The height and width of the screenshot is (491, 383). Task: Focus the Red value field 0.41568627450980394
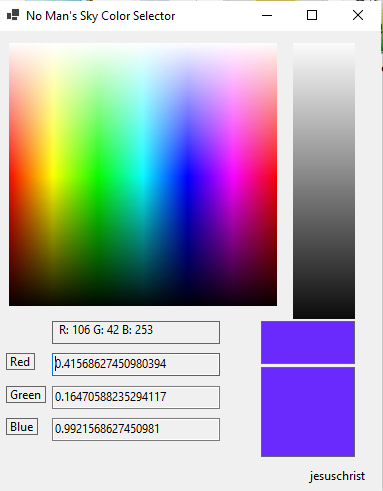coord(136,364)
